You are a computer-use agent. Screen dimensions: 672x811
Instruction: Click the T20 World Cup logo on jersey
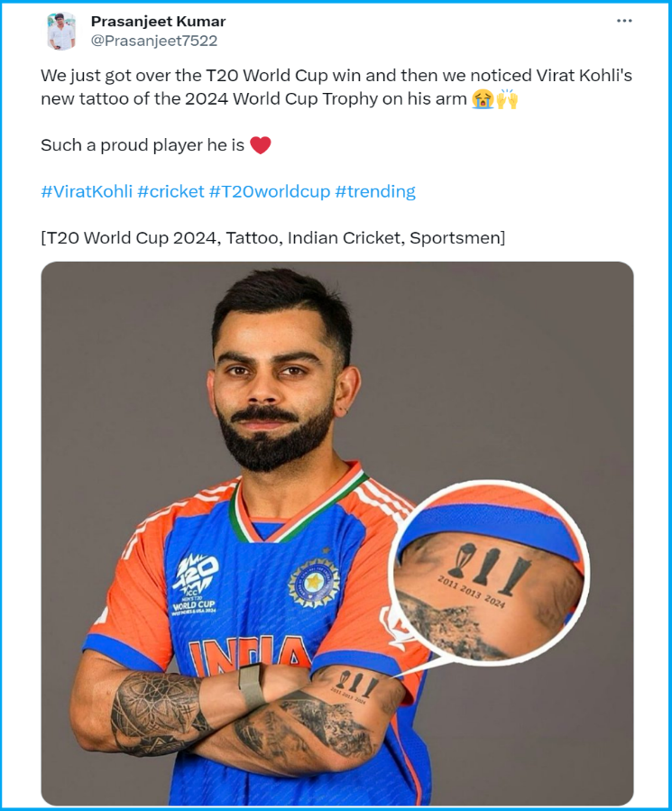[x=196, y=584]
